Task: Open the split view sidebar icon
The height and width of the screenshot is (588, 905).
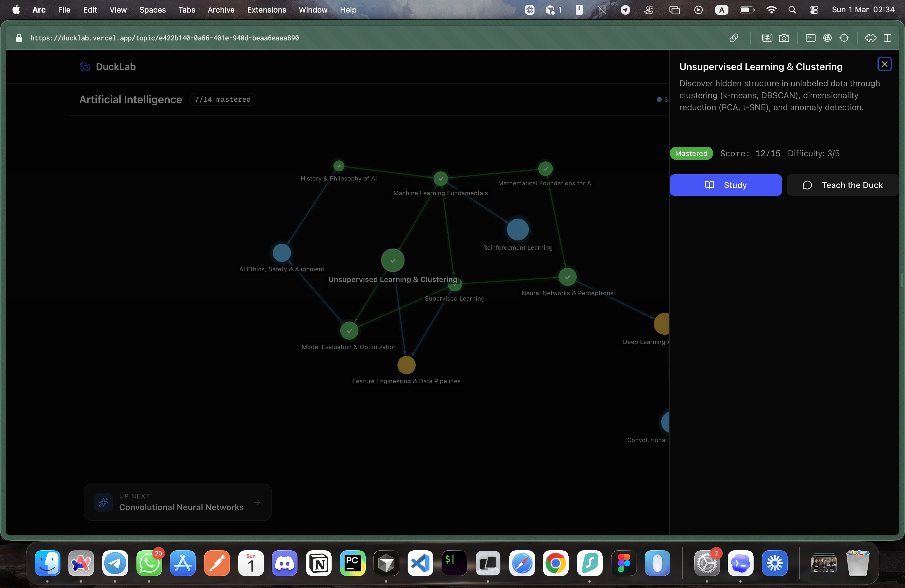Action: [x=888, y=38]
